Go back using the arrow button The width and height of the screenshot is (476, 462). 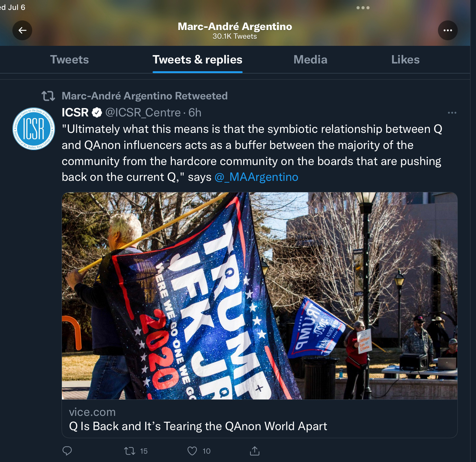(x=22, y=30)
